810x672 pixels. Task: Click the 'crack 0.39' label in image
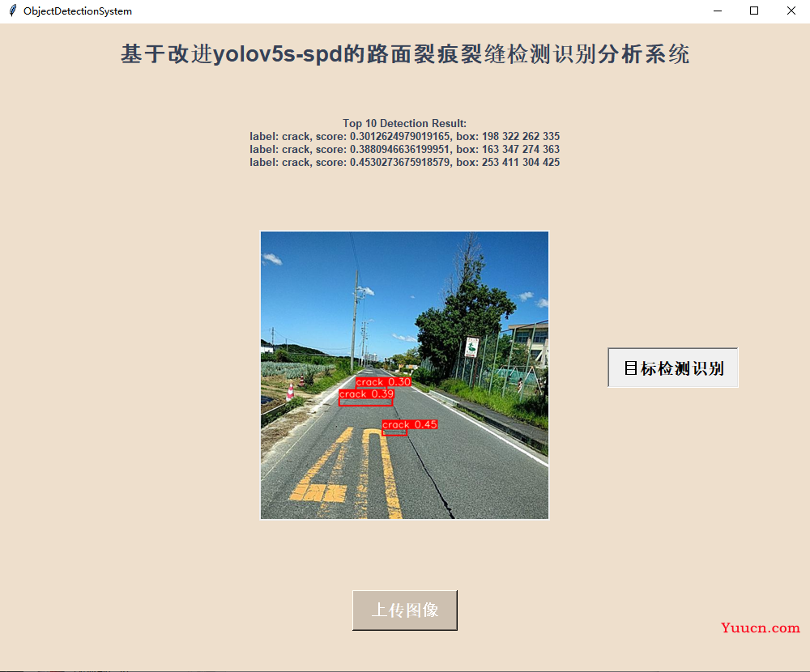(366, 394)
